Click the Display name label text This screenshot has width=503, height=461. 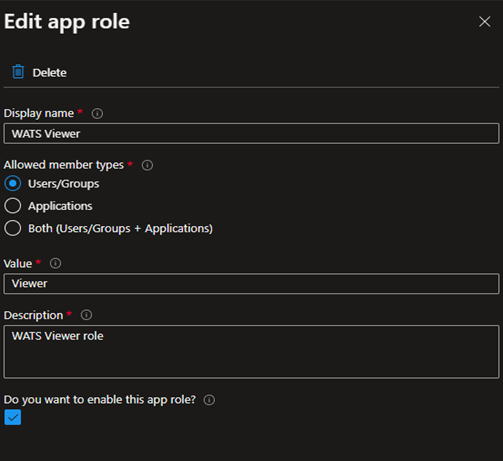(x=39, y=113)
